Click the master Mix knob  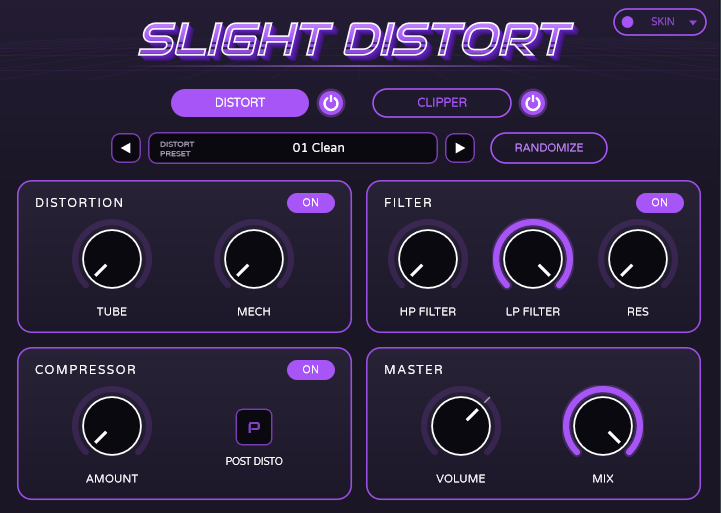click(x=603, y=426)
